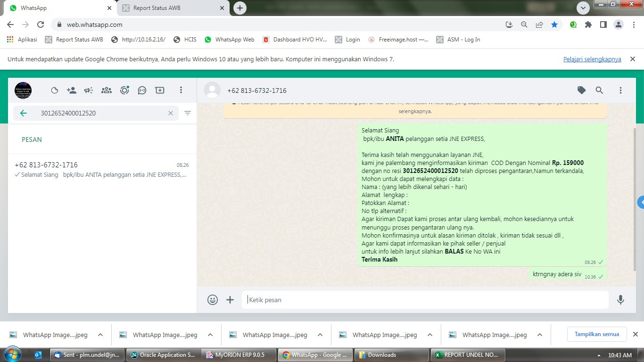The image size is (644, 362).
Task: Open the ASM - Log In bookmark
Action: [458, 40]
